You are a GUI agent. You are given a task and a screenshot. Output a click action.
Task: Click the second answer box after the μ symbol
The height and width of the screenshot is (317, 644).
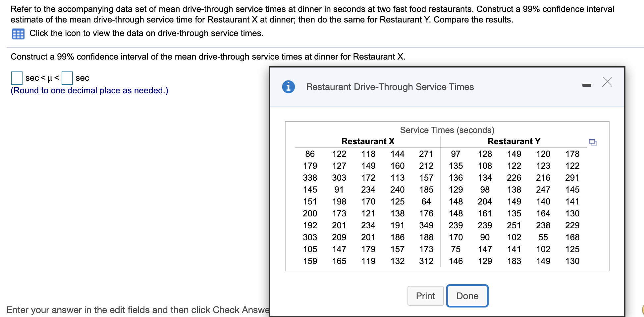[x=67, y=78]
